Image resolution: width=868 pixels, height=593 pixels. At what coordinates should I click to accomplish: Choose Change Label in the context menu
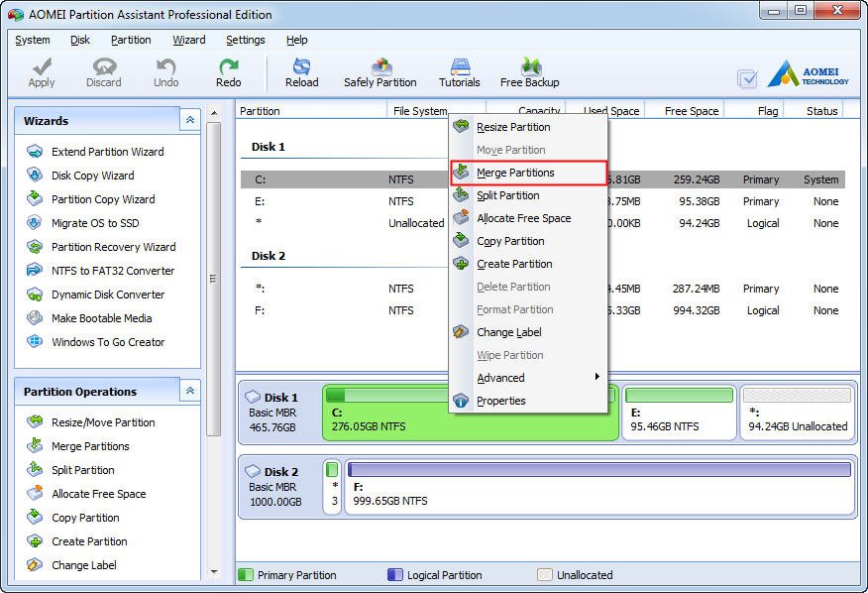click(528, 332)
